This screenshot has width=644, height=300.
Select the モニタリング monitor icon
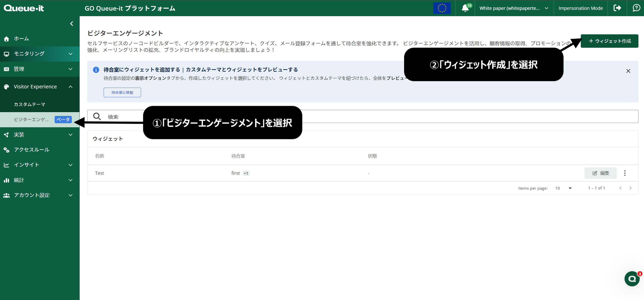click(6, 54)
